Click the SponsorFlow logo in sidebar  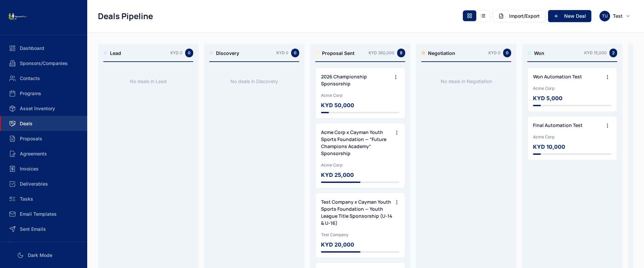17,16
